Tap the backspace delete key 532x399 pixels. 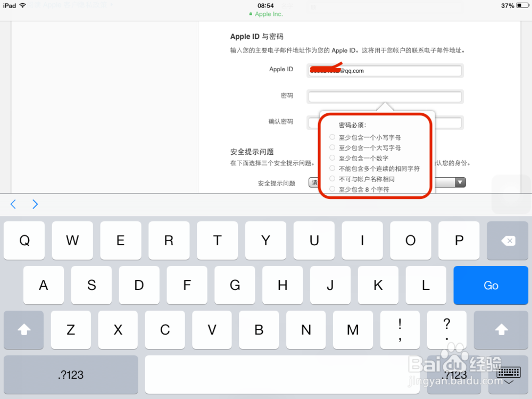(x=507, y=240)
